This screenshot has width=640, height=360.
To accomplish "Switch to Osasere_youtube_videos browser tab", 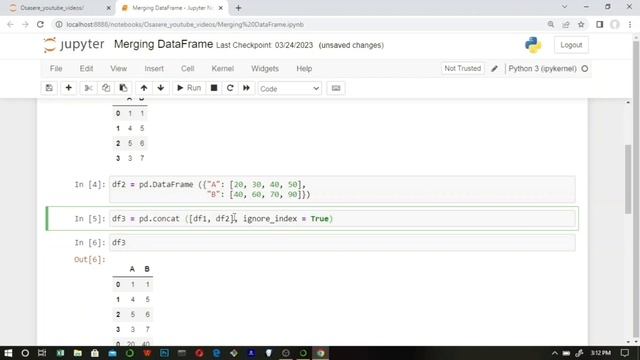I will point(57,8).
